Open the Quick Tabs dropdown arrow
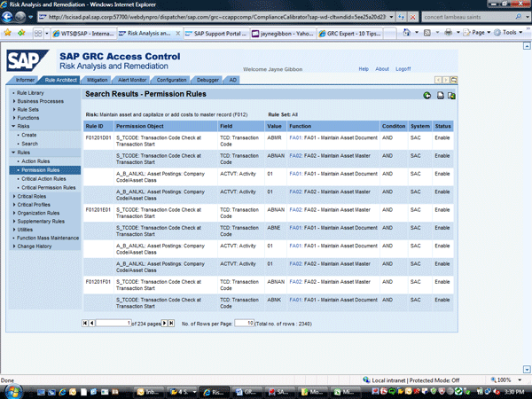Image resolution: width=532 pixels, height=399 pixels. [x=47, y=34]
